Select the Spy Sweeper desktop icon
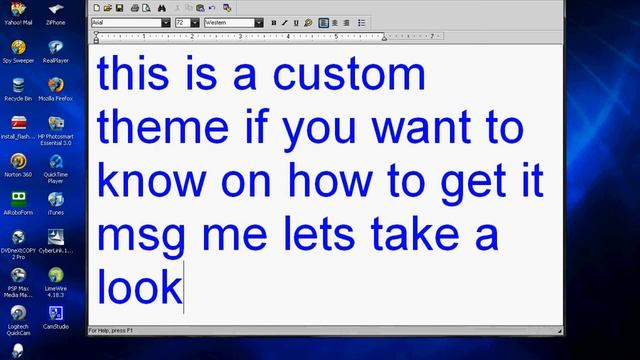 click(x=18, y=52)
